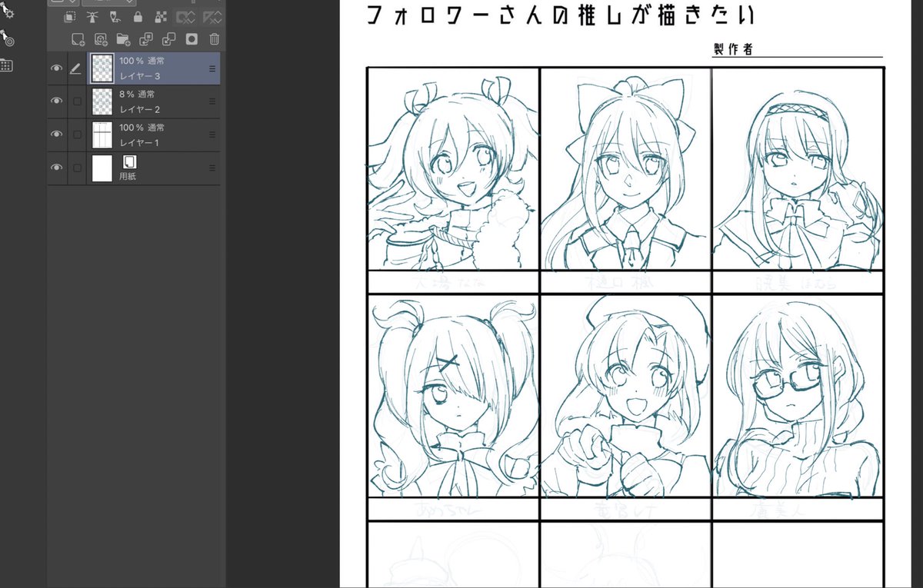This screenshot has height=588, width=923.
Task: Hide レイヤー 2 with eye icon
Action: click(x=56, y=101)
